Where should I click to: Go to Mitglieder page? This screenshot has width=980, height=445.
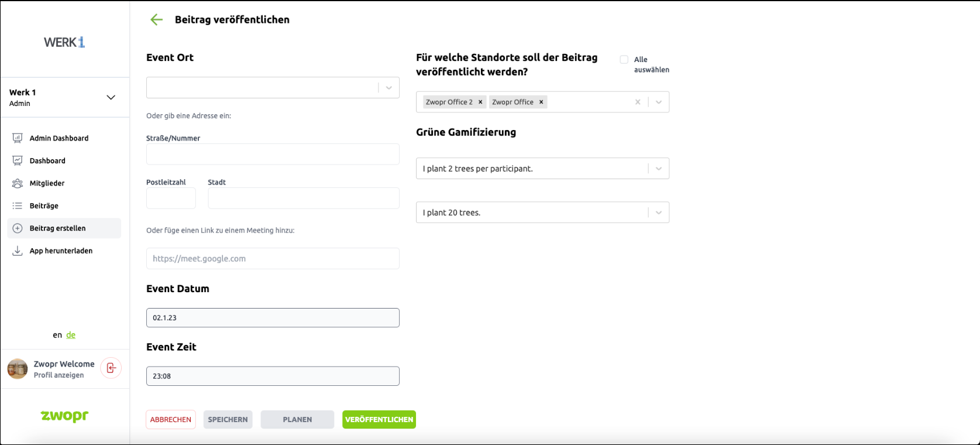point(64,183)
